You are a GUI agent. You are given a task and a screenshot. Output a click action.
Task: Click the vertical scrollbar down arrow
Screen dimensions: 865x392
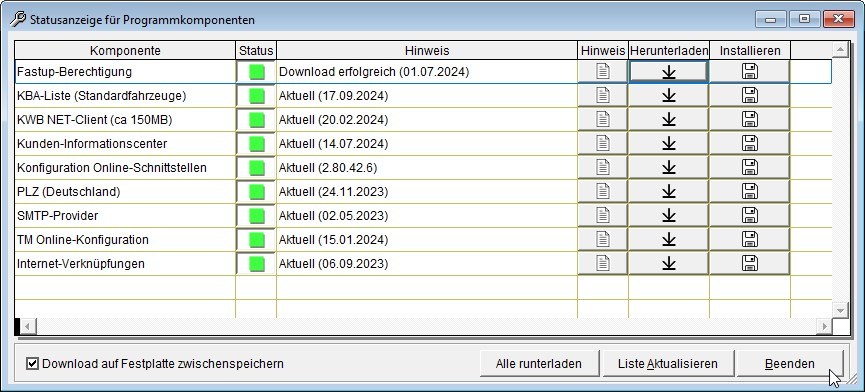coord(840,310)
